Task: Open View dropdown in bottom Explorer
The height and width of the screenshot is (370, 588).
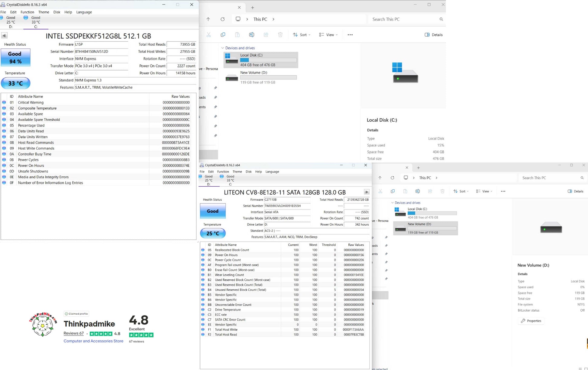Action: click(484, 191)
